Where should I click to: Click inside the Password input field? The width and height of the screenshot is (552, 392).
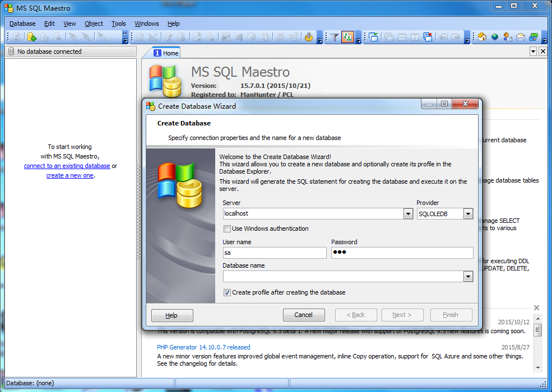(x=401, y=253)
